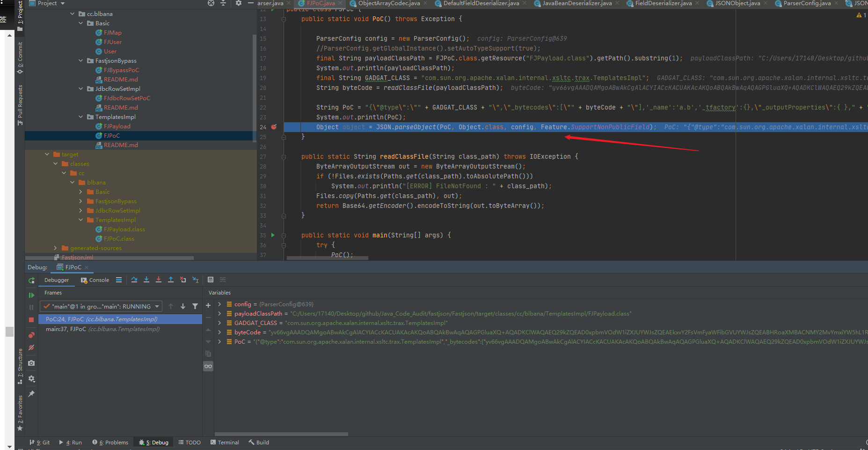Rerun the FJPoC debug session
The width and height of the screenshot is (868, 450).
(31, 280)
